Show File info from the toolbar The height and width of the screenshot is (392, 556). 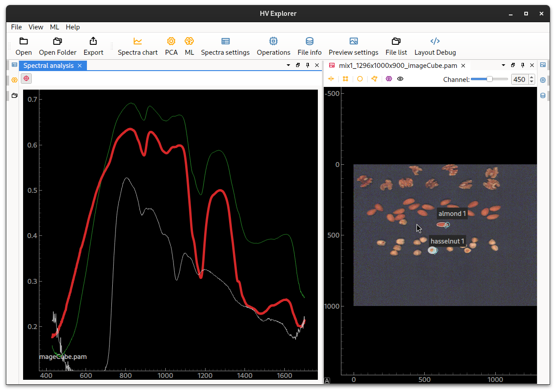(x=310, y=47)
